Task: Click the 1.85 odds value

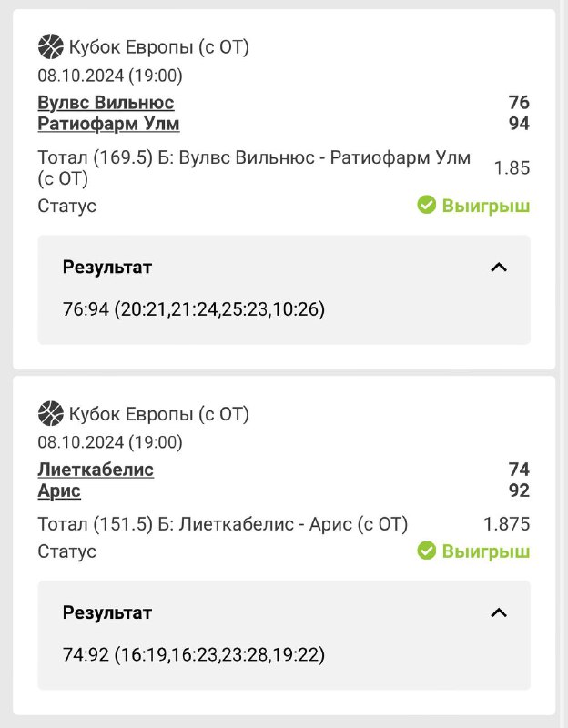Action: pos(512,168)
